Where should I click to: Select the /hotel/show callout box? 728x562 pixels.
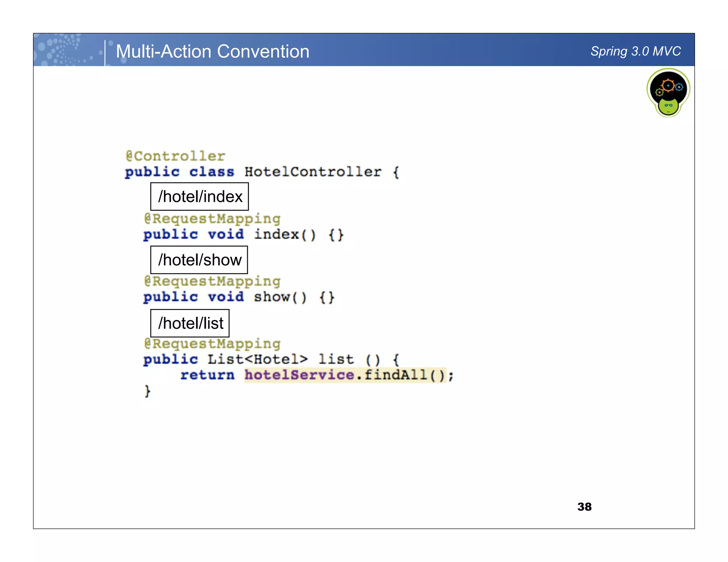tap(199, 260)
